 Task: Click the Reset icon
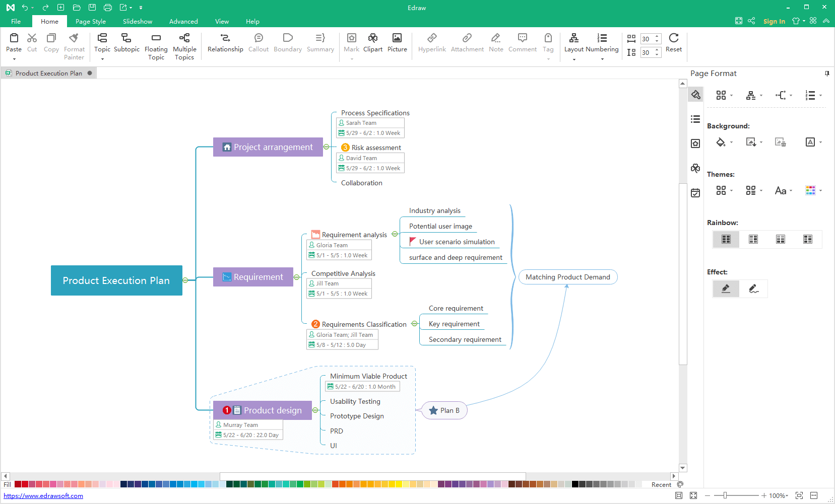point(673,38)
